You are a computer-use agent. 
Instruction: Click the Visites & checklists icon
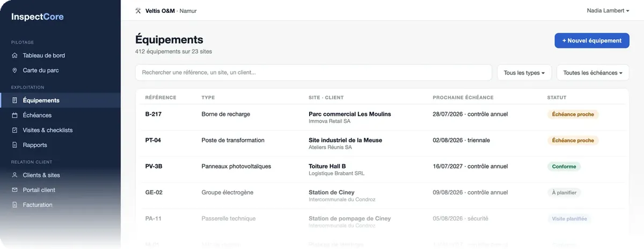pos(15,130)
